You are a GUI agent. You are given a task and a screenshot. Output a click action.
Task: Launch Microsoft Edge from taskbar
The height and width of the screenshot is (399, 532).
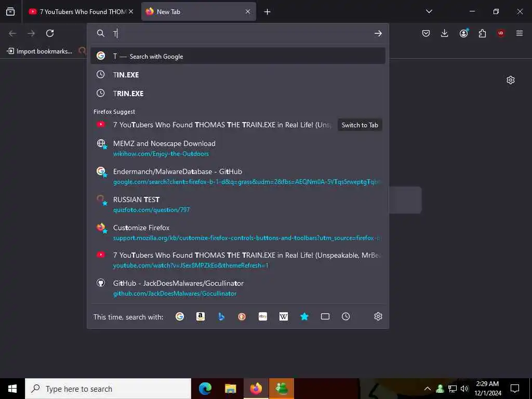click(205, 389)
